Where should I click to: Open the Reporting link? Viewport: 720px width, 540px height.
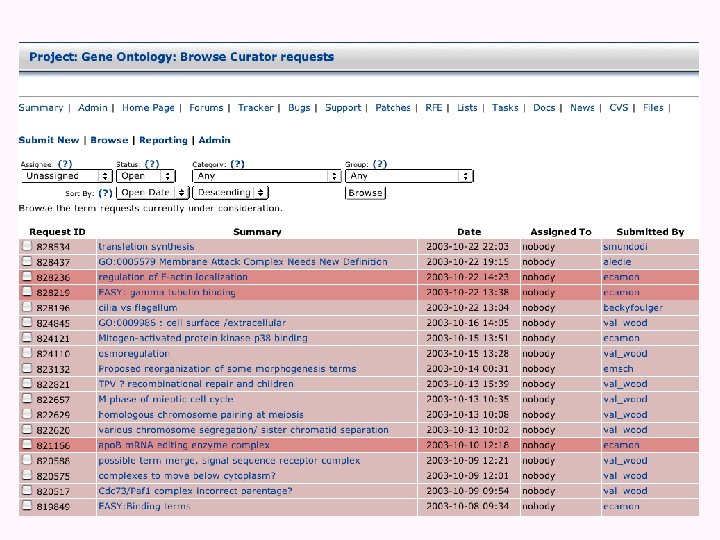click(163, 140)
